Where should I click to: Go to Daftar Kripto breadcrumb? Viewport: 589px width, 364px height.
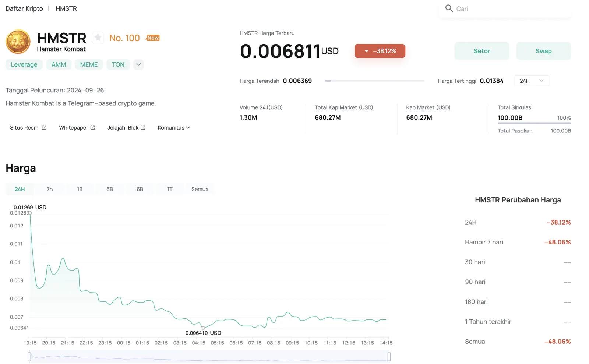(x=24, y=8)
